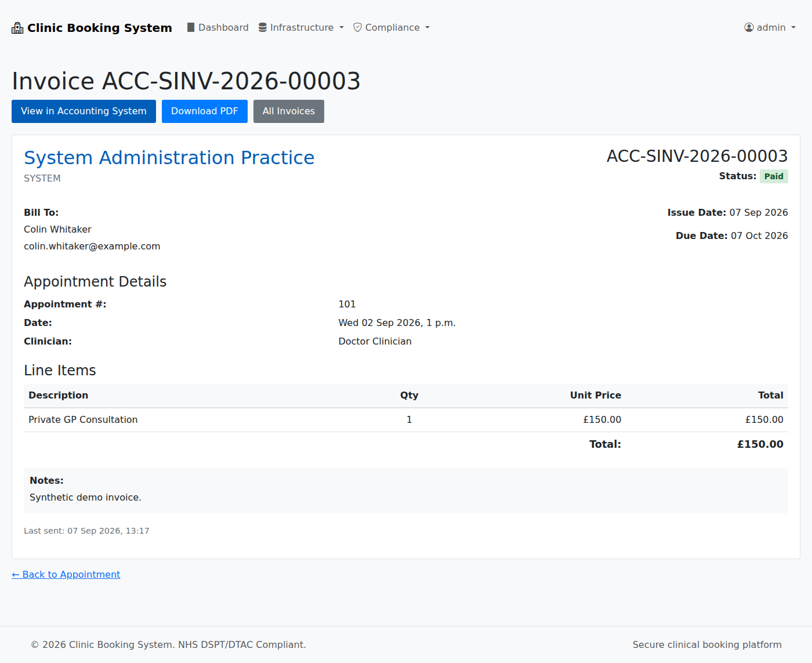812x663 pixels.
Task: Click the admin user avatar icon
Action: coord(749,27)
